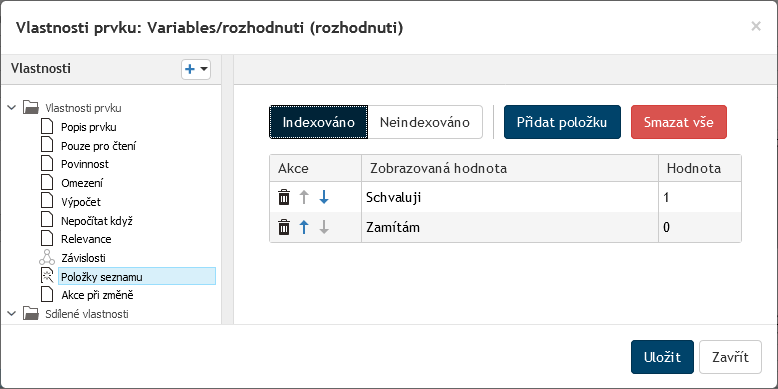Image resolution: width=778 pixels, height=389 pixels.
Task: Select Akce při změně tree item
Action: click(x=97, y=295)
